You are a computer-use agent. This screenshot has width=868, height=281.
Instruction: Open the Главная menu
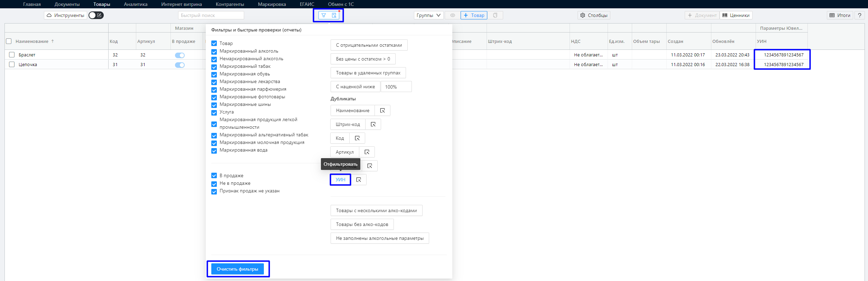(32, 4)
